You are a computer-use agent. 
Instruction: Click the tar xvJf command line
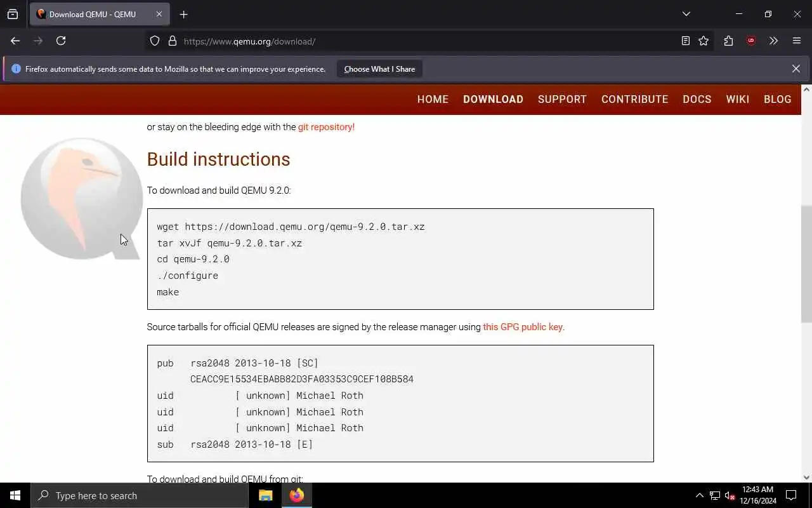[230, 243]
